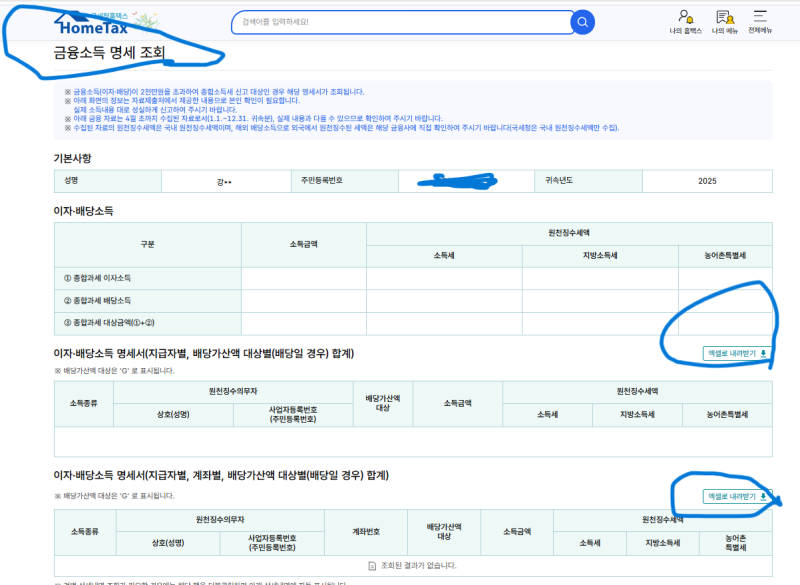Image resolution: width=800 pixels, height=585 pixels.
Task: Download Excel for 지급자별 계좌별 합계 table
Action: (737, 496)
